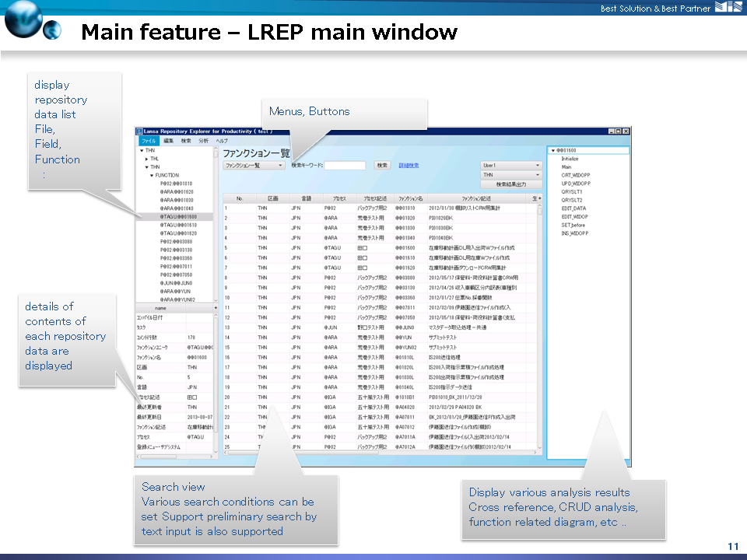Click the details panel horizontal scrollbar
Viewport: 747px width, 560px height.
(x=174, y=457)
